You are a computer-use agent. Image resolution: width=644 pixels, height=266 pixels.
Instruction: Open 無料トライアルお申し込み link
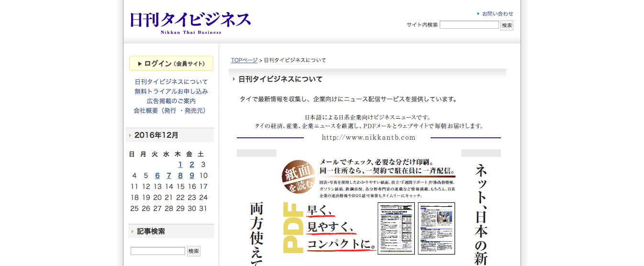click(x=171, y=91)
